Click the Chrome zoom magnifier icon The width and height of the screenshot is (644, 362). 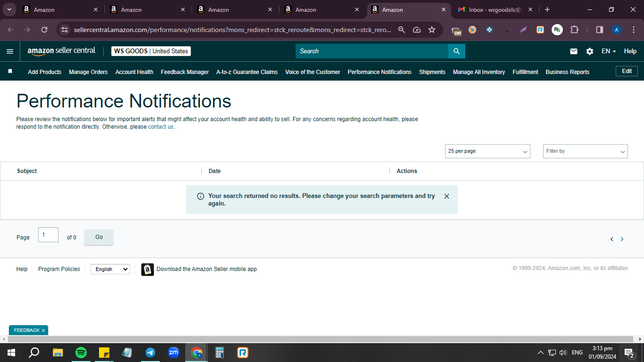pos(402,30)
